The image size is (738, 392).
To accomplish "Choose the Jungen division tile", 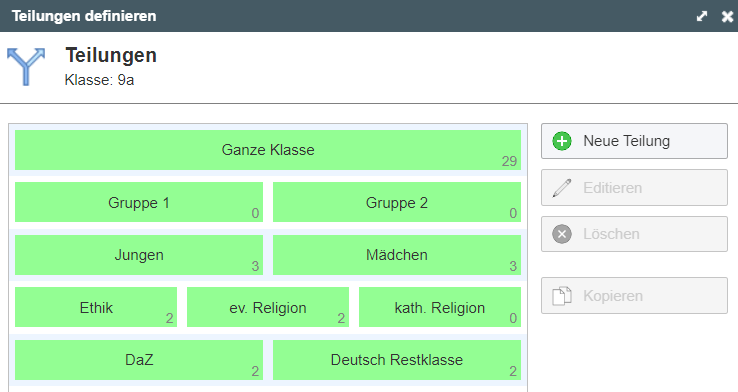I will point(139,255).
